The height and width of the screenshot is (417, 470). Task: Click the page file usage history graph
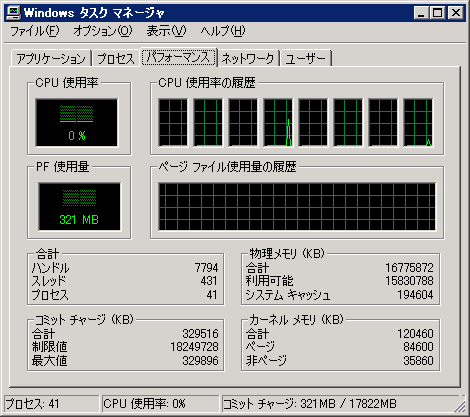coord(297,206)
